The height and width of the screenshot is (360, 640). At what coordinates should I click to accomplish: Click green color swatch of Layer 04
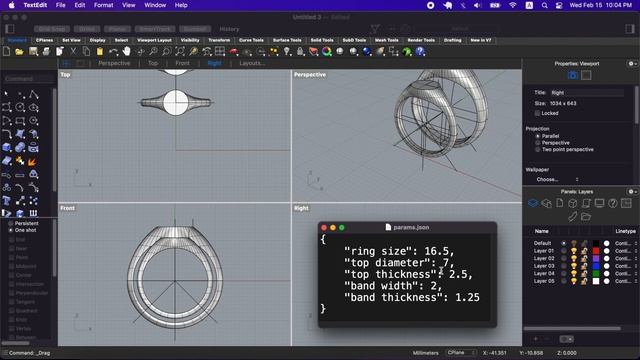(x=596, y=273)
